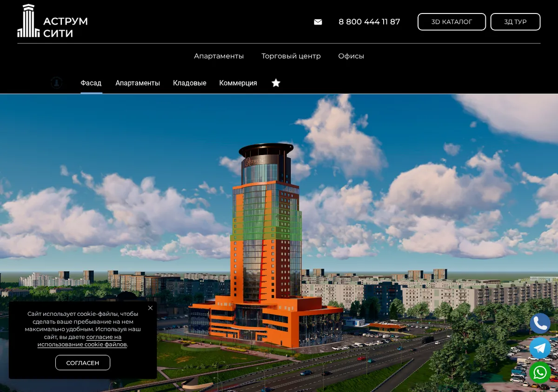Open the cookie consent policy link
This screenshot has height=392, width=558.
[x=82, y=340]
